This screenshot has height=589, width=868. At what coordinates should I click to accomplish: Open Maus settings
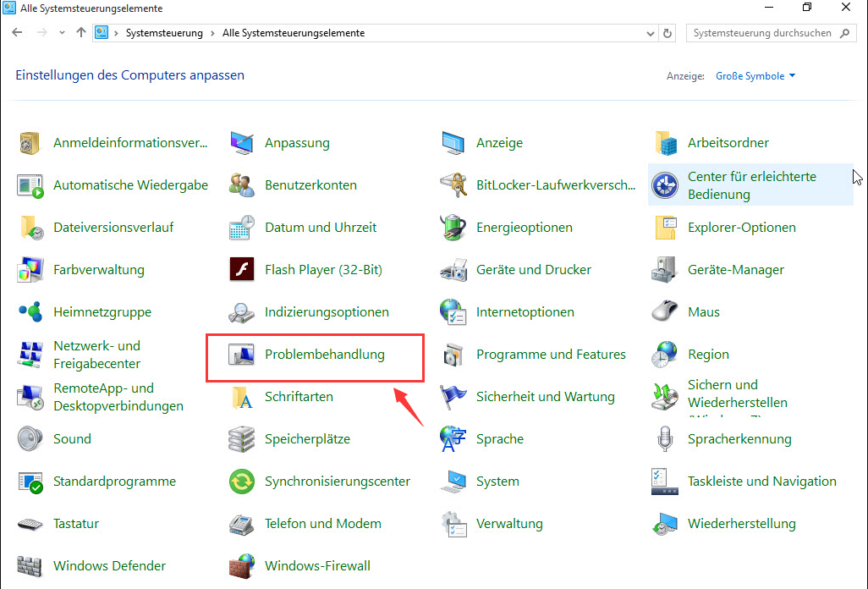point(695,311)
